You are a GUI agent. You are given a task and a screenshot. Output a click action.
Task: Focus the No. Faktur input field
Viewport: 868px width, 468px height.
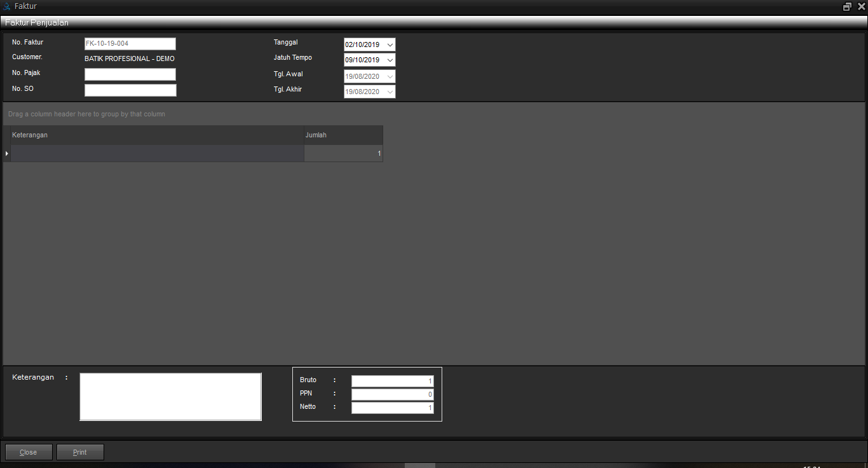130,44
